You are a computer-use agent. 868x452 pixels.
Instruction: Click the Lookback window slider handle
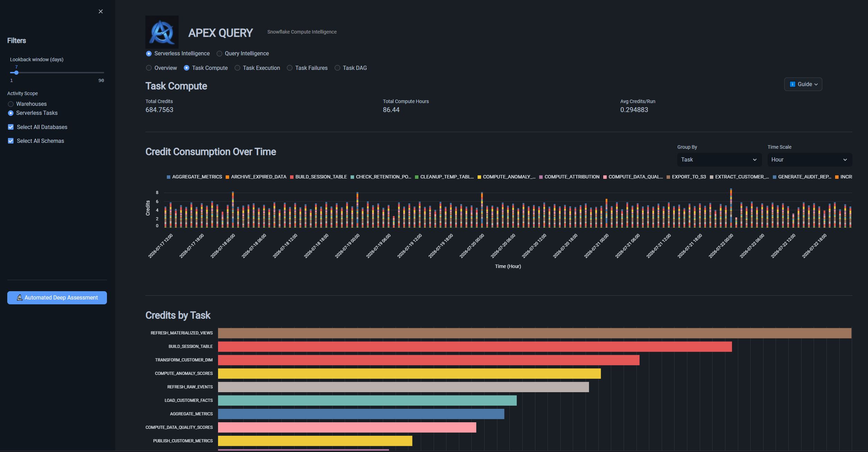point(16,73)
